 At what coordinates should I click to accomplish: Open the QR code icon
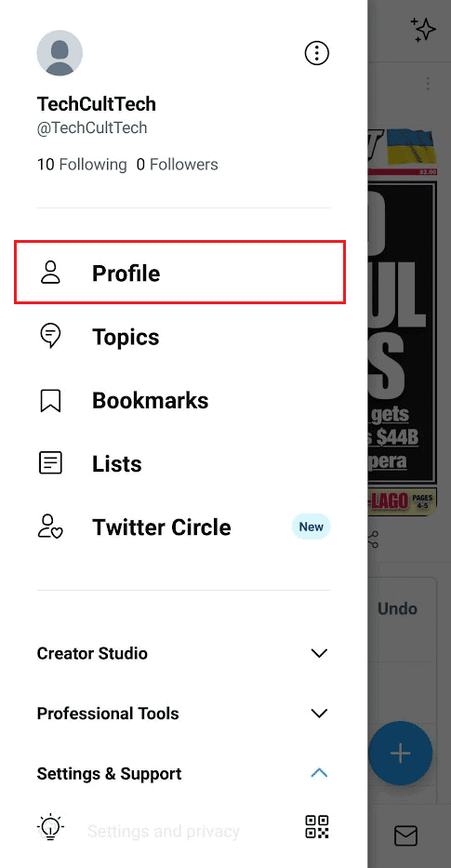317,826
